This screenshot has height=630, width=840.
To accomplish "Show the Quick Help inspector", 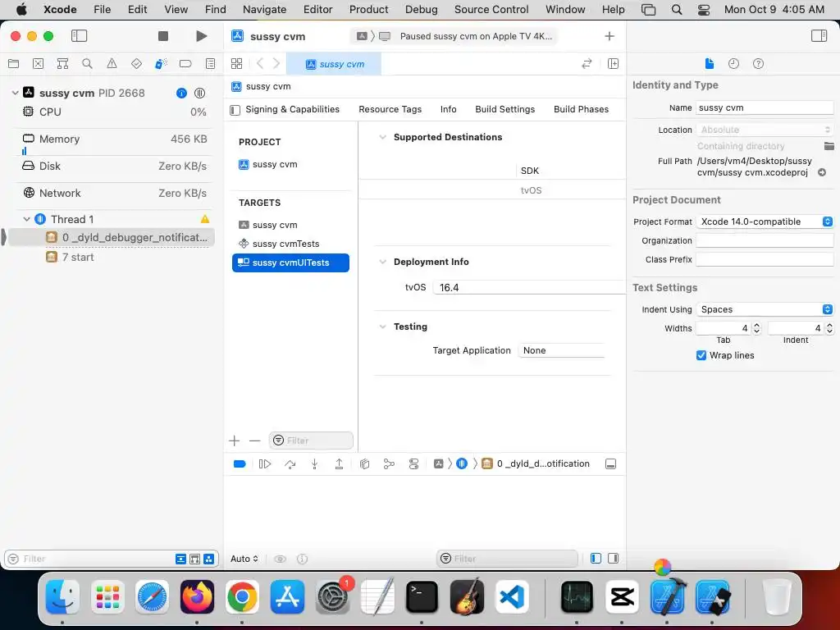I will [x=758, y=64].
